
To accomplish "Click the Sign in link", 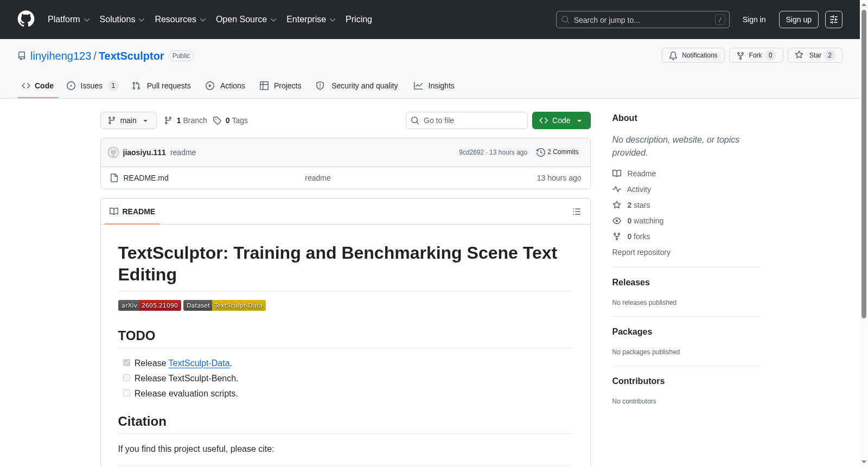I will coord(754,20).
